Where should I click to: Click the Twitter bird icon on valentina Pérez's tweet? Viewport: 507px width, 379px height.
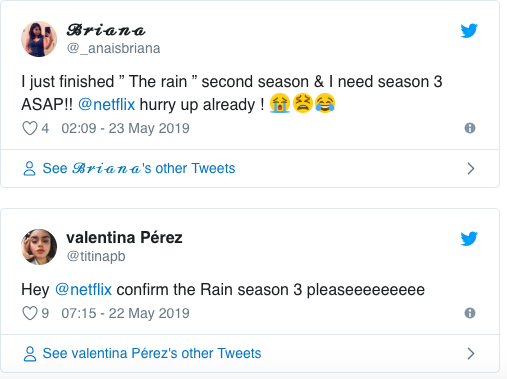pos(469,238)
